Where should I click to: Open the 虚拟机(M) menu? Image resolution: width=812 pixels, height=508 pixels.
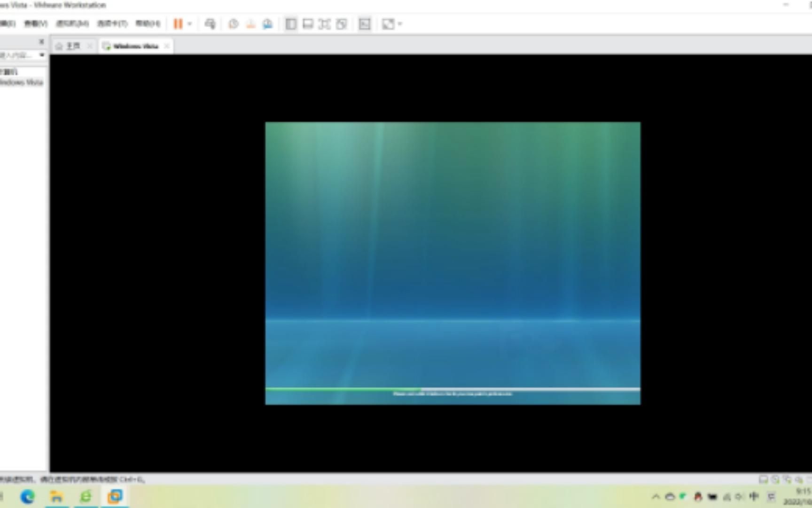pyautogui.click(x=72, y=24)
